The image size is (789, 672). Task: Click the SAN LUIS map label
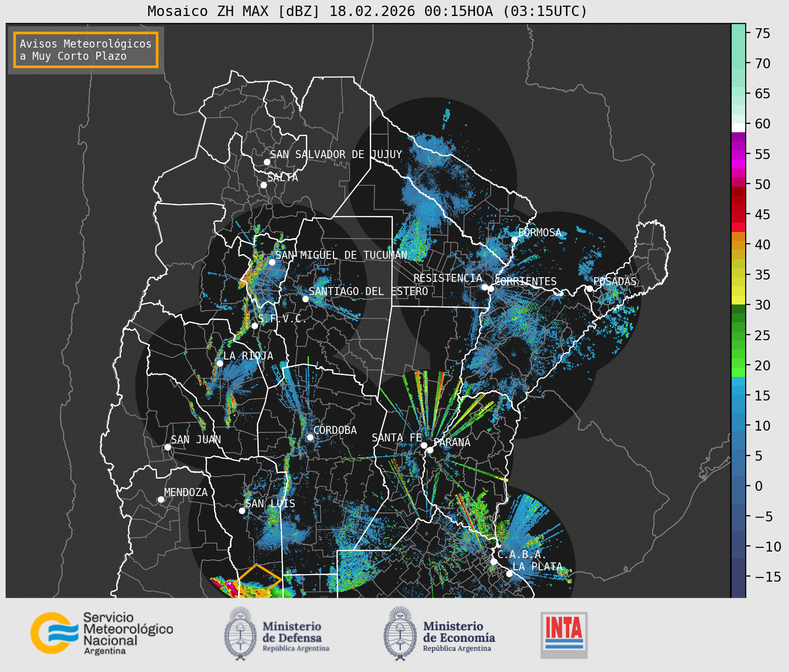(x=271, y=504)
